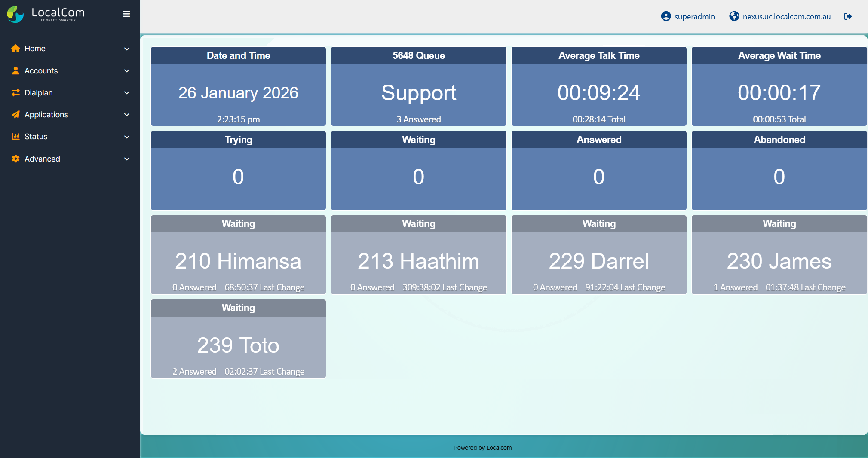
Task: Open the nexus.uc.localcom.com.au domain link
Action: 786,17
